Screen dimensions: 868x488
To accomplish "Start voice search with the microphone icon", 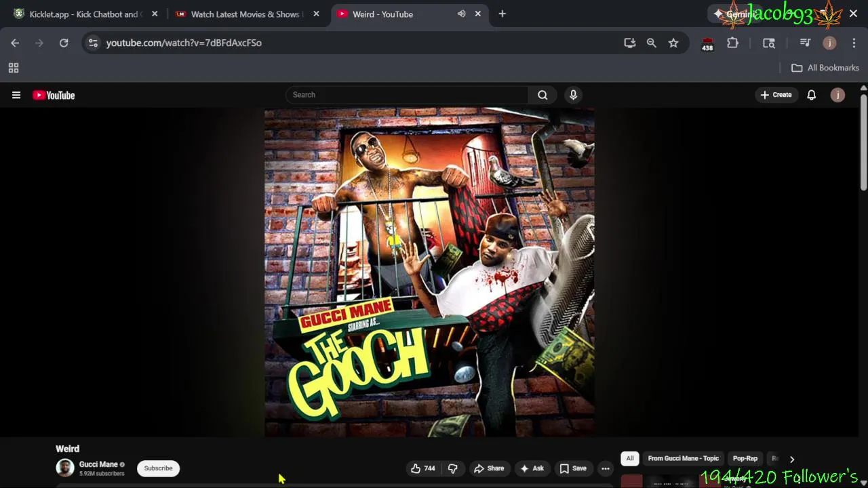I will pos(573,95).
